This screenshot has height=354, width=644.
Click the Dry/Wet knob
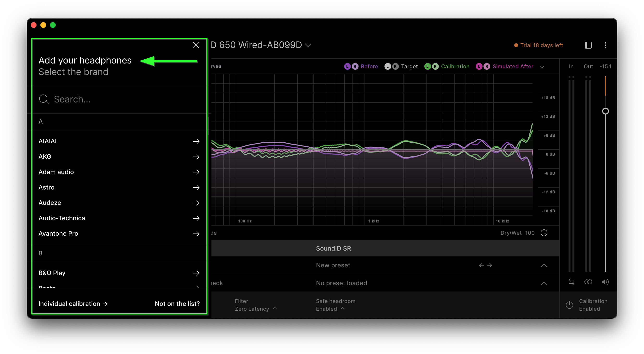[544, 233]
